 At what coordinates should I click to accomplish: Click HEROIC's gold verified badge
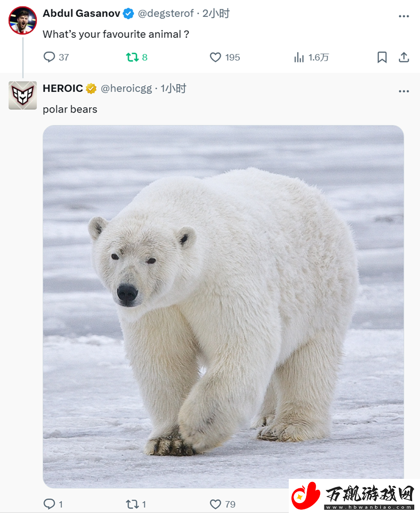point(91,88)
